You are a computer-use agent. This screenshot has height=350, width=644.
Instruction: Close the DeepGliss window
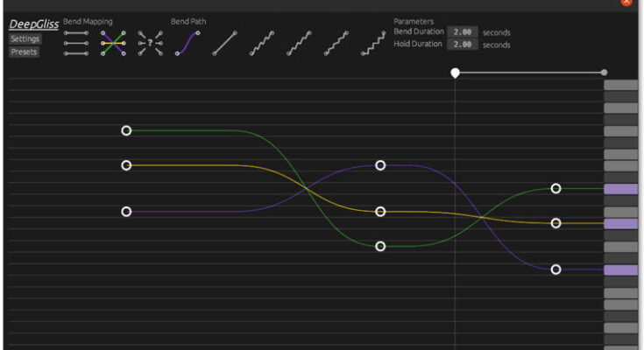pos(626,3)
